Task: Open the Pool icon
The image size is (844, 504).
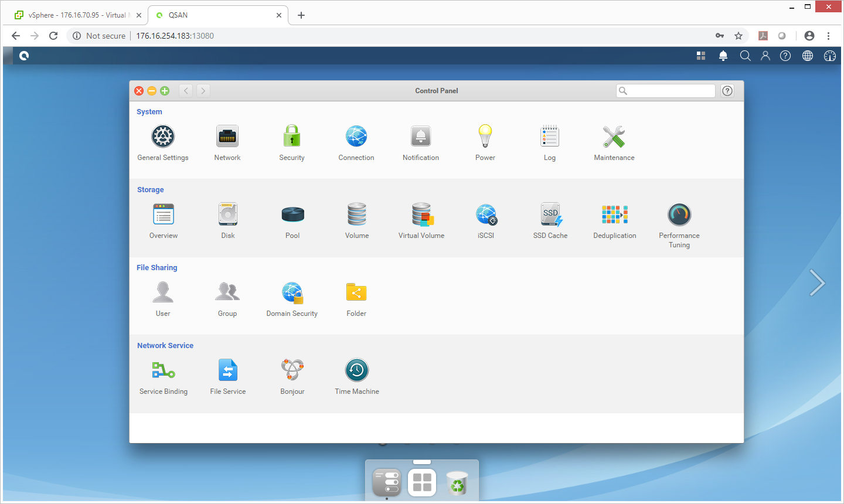Action: pyautogui.click(x=292, y=214)
